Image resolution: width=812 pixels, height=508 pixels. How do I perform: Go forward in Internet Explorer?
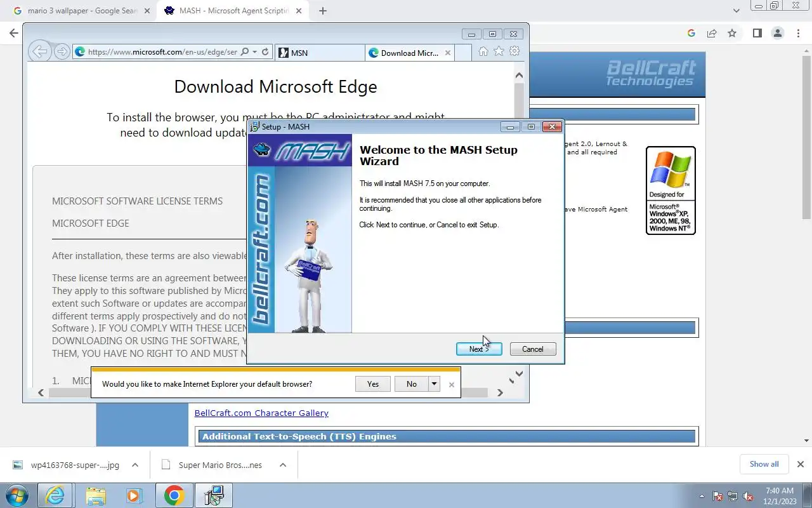62,52
